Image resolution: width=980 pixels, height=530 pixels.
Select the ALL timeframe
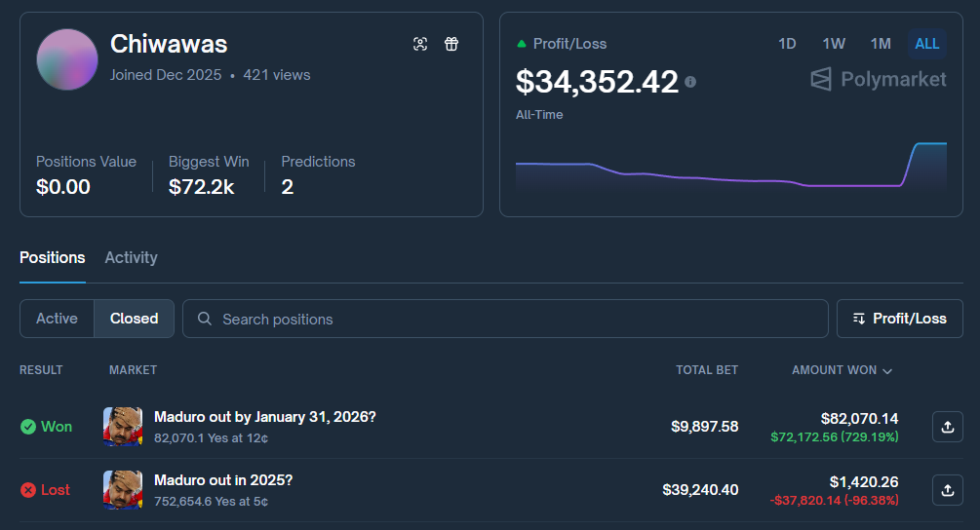coord(927,44)
